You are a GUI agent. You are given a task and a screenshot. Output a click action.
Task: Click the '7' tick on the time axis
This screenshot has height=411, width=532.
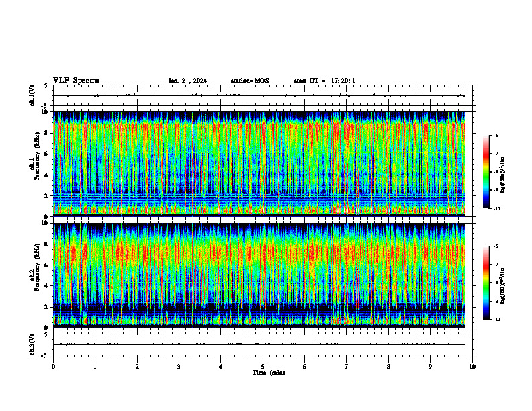coord(347,367)
